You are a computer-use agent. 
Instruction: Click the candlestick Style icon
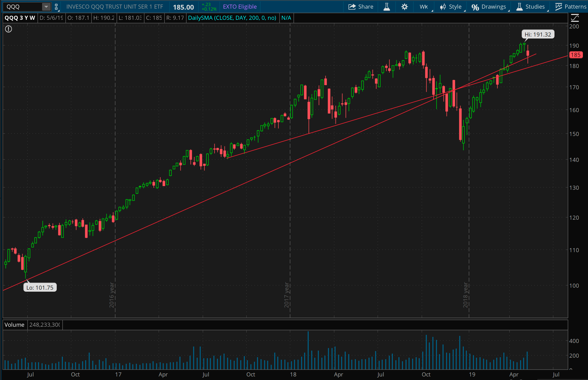click(x=443, y=7)
